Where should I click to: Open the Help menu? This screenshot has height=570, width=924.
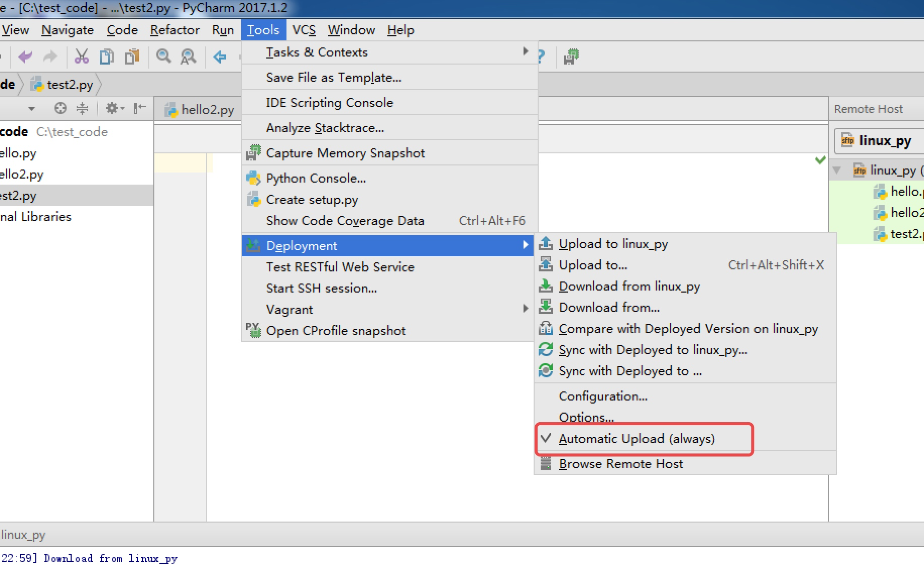(400, 30)
